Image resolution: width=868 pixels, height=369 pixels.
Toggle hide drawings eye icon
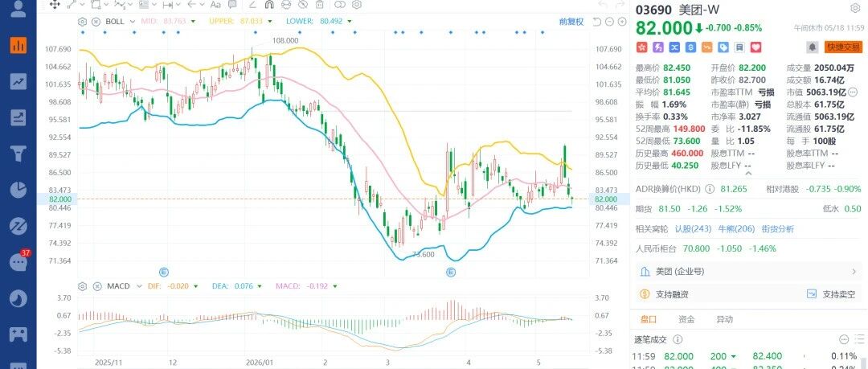pos(303,5)
